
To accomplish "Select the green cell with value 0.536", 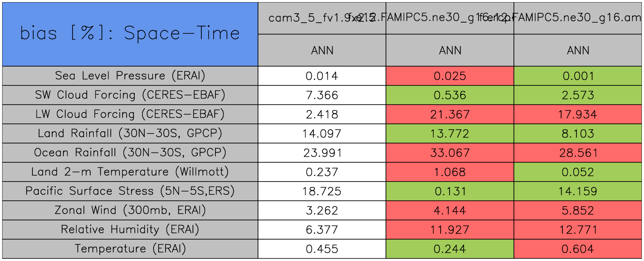I will tap(450, 95).
